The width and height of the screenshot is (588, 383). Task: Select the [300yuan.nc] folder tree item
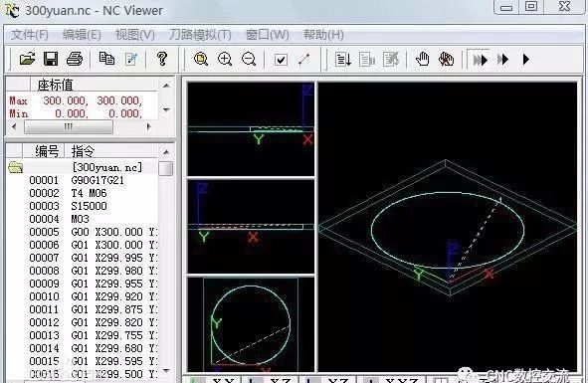point(107,167)
